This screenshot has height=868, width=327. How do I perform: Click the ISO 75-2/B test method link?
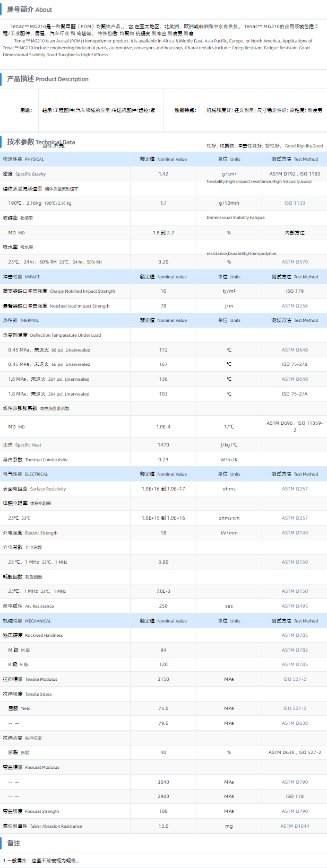[295, 364]
